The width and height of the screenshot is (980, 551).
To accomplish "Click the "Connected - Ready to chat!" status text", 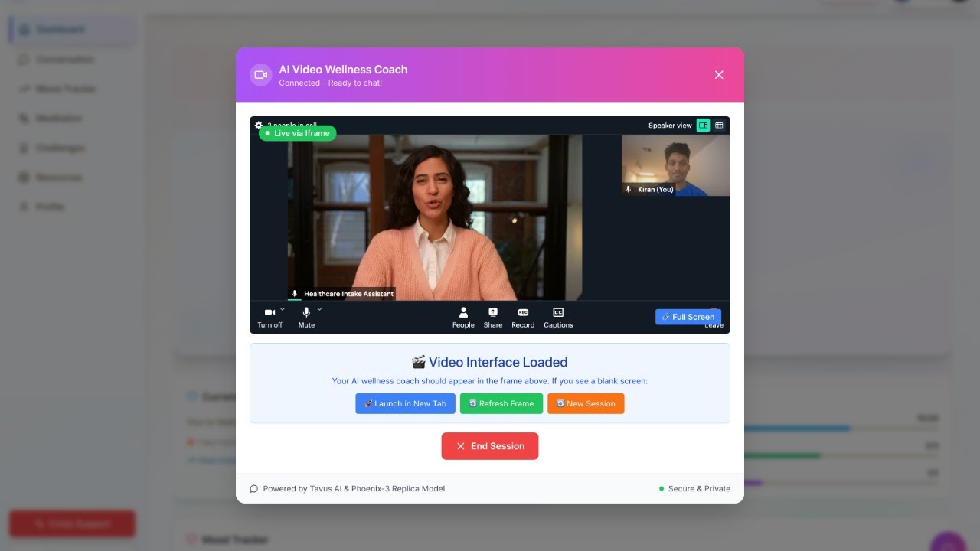I will coord(331,83).
